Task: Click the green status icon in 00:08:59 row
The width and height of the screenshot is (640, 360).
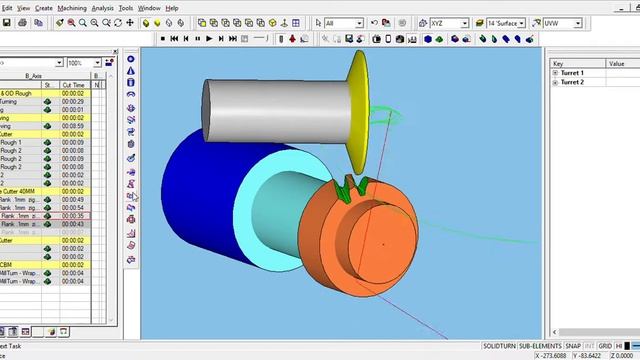Action: 47,126
